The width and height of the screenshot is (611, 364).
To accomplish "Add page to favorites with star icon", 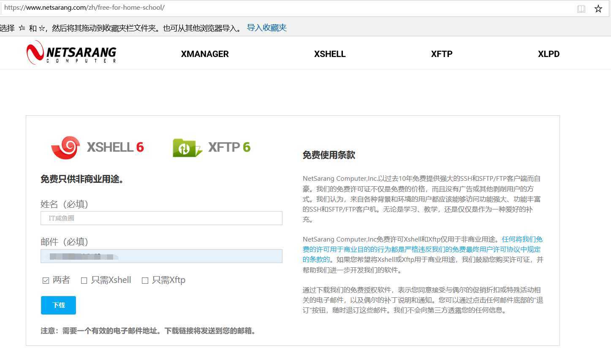I will coord(598,8).
